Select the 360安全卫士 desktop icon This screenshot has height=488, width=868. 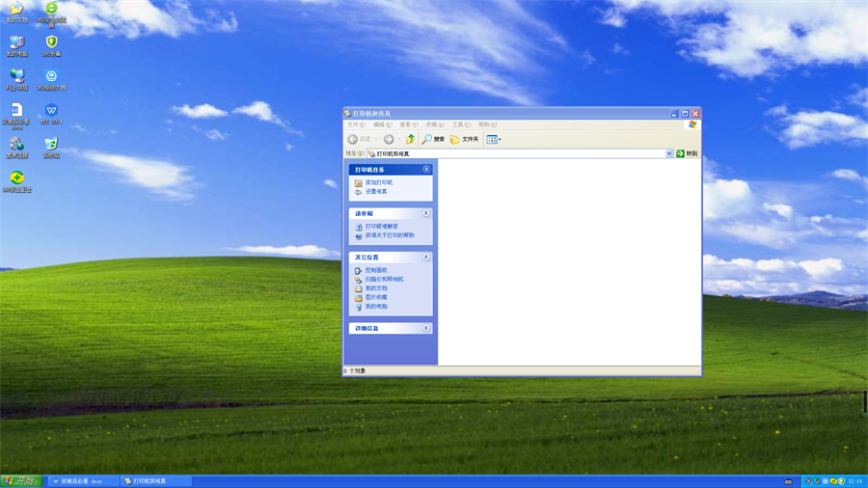[x=16, y=178]
